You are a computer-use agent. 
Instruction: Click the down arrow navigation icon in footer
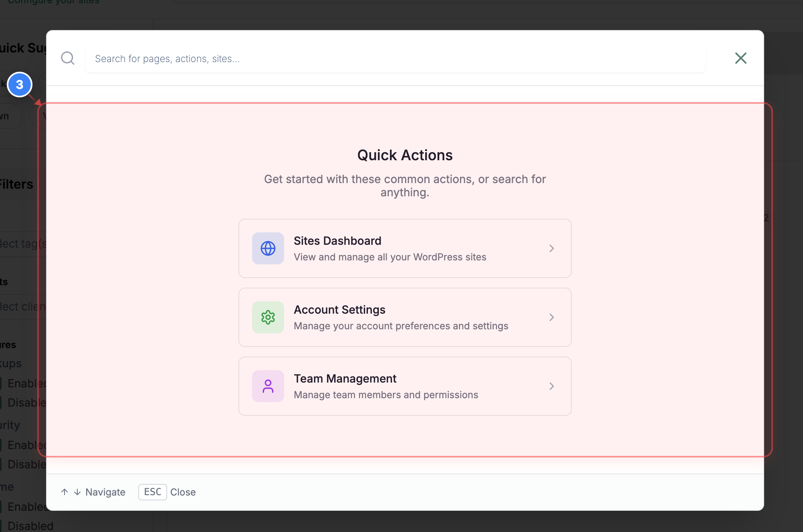[x=76, y=492]
